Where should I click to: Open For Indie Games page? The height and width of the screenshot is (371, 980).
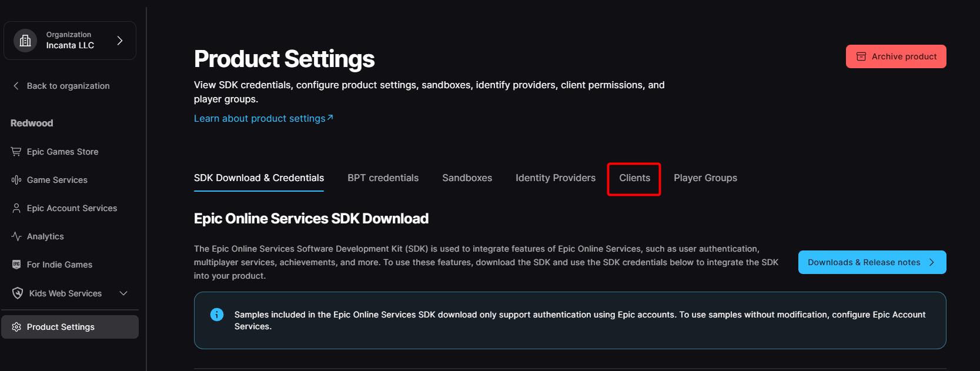point(59,265)
